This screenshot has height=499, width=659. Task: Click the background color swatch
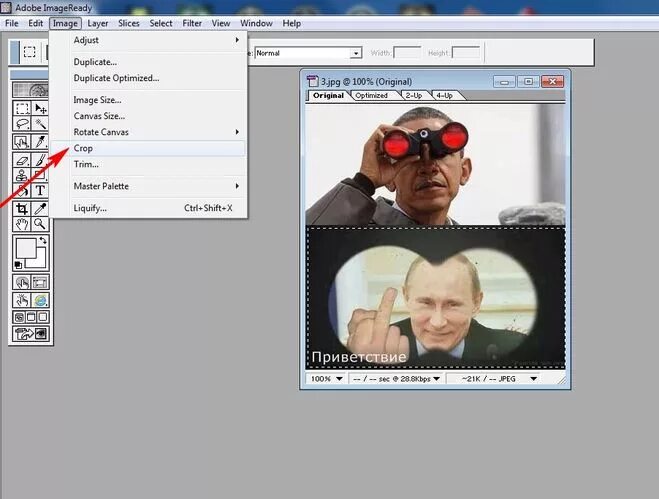(40, 261)
